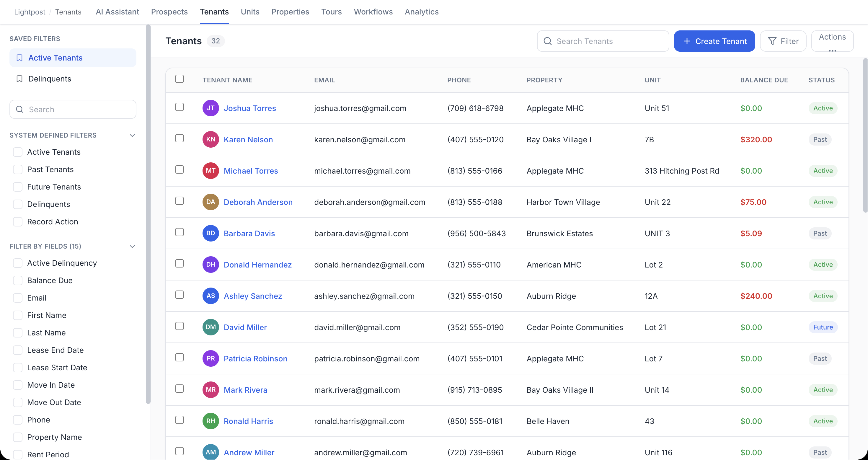The height and width of the screenshot is (460, 868).
Task: Click the Balance Due column header
Action: click(x=764, y=80)
